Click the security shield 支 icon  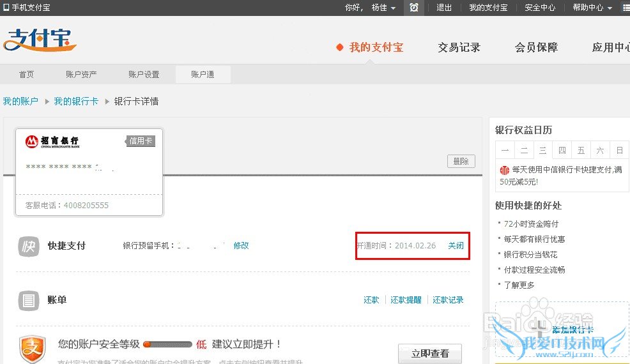click(x=32, y=349)
